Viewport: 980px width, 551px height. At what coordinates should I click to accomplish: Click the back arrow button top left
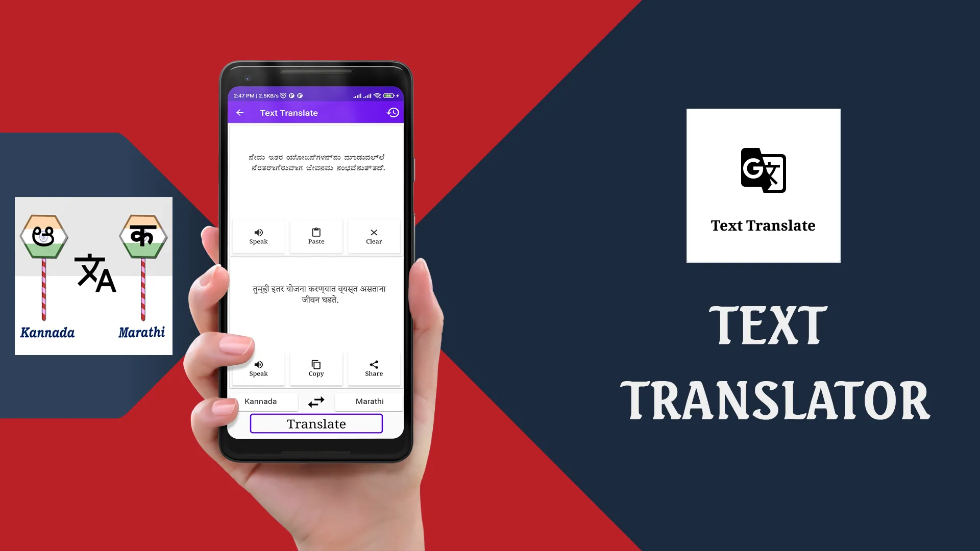(241, 112)
